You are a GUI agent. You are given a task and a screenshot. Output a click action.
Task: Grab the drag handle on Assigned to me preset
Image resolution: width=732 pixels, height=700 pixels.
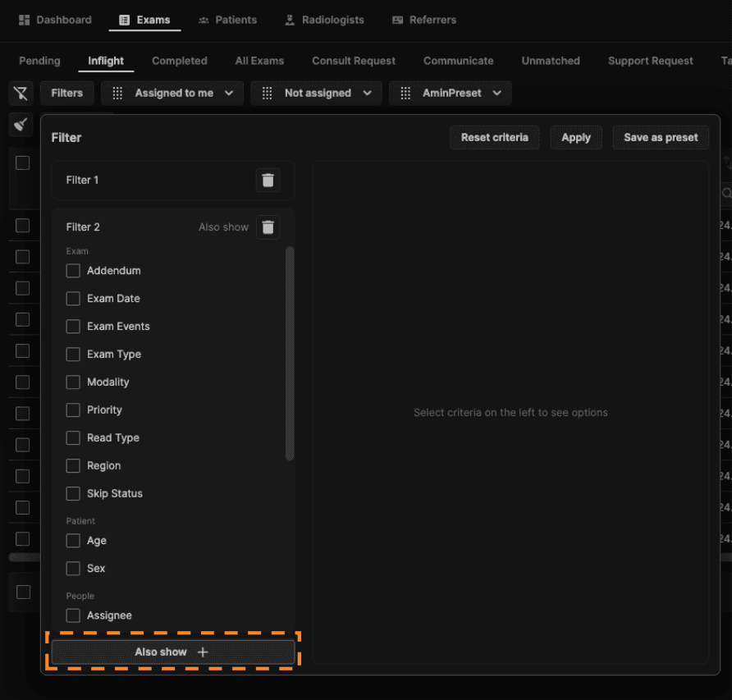(x=117, y=93)
